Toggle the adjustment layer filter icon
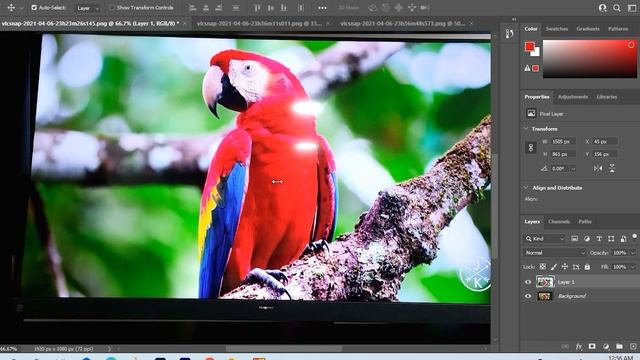The height and width of the screenshot is (360, 640). click(587, 238)
